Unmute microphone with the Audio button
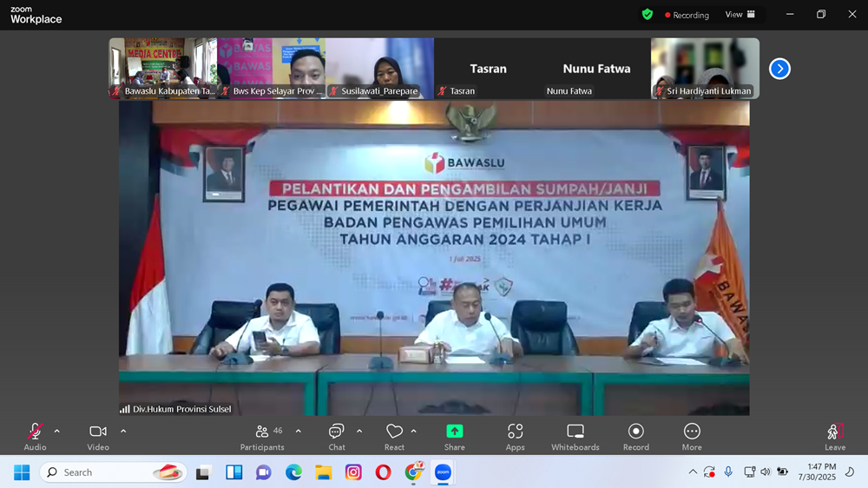This screenshot has width=868, height=488. pos(35,437)
